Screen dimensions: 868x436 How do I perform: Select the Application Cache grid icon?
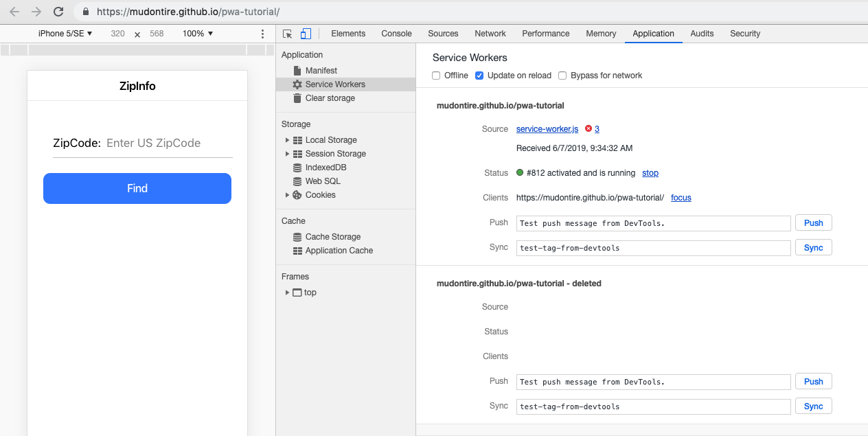[297, 251]
